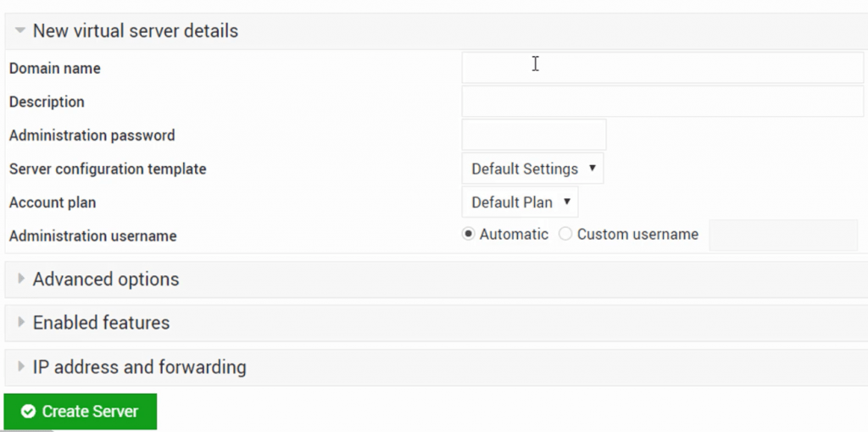Click the Enabled features section title

pyautogui.click(x=101, y=323)
